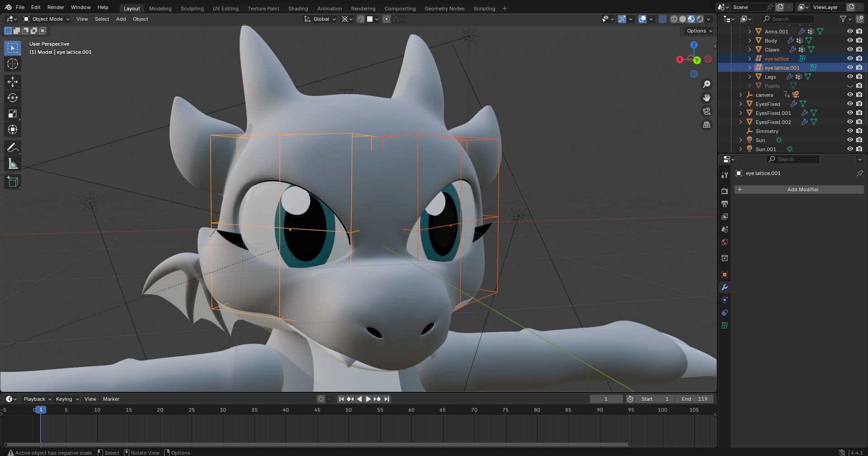Click the viewport zoom magnifier icon
Image resolution: width=868 pixels, height=456 pixels.
707,84
